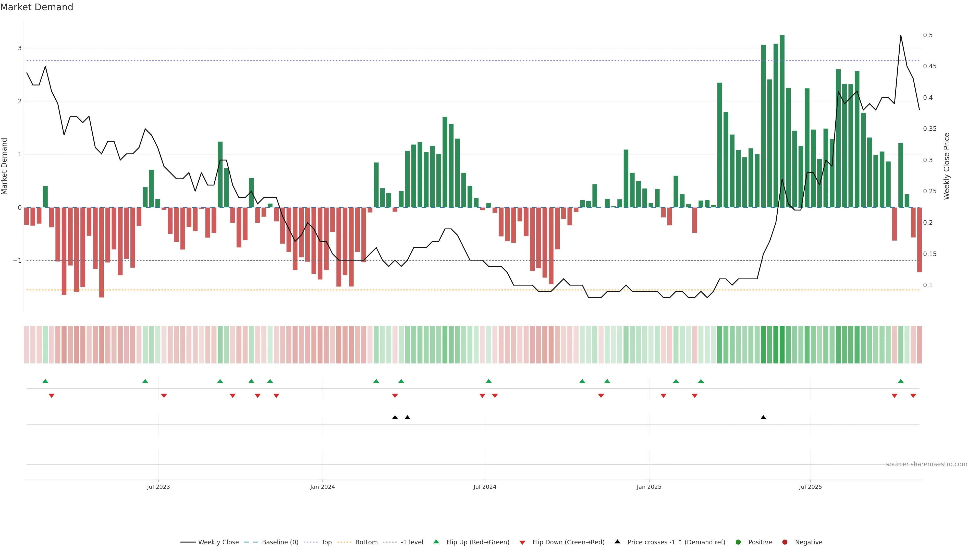Click green Flip Up triangle legend icon
This screenshot has width=980, height=551.
pyautogui.click(x=436, y=542)
